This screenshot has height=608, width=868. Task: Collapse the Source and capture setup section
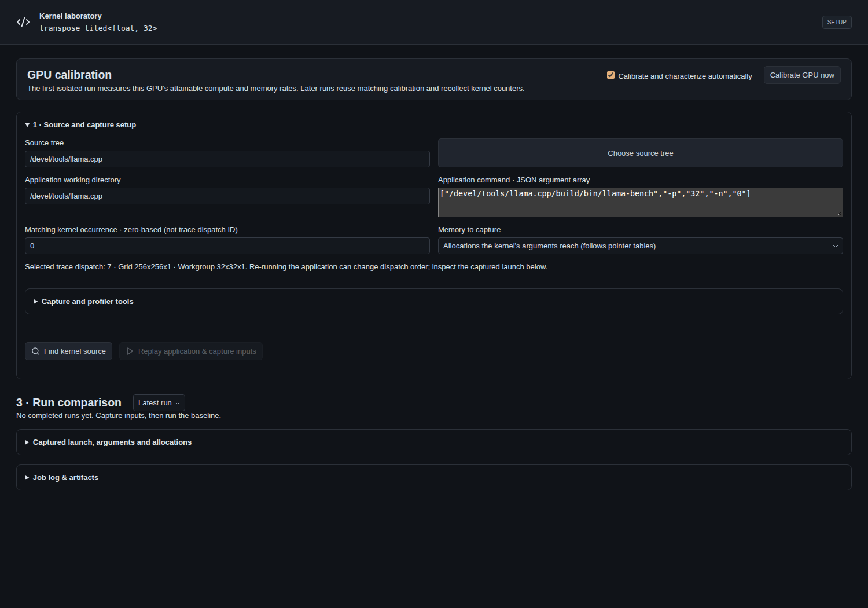tap(80, 125)
